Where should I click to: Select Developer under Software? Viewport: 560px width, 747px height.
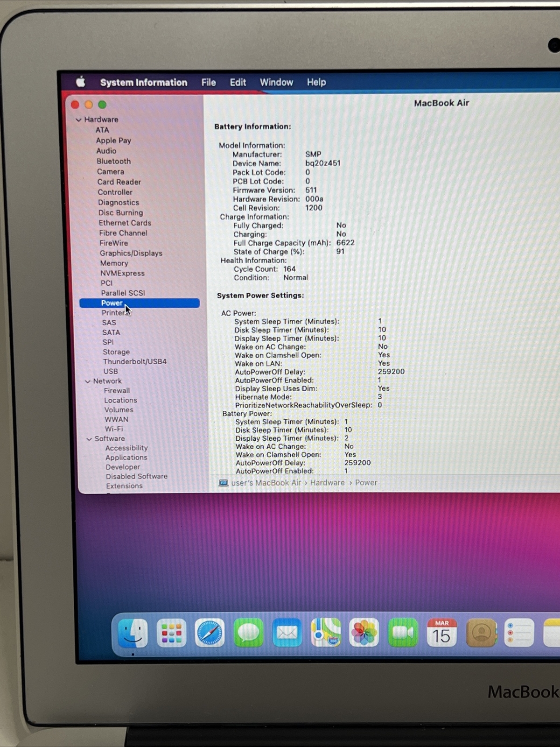[123, 467]
